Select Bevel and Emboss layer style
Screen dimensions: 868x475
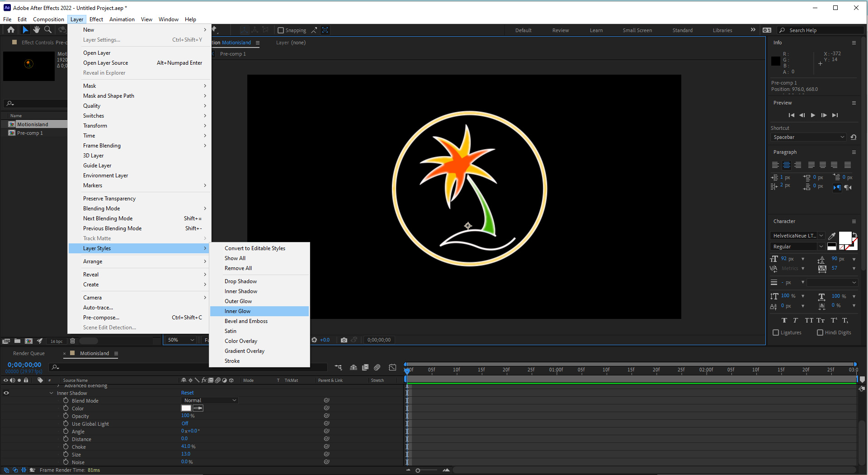[259, 321]
